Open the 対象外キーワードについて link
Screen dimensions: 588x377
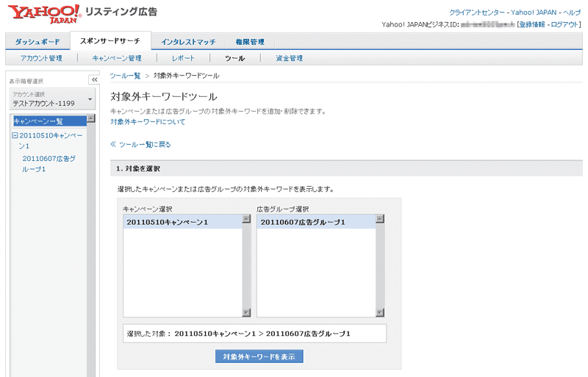click(x=148, y=122)
